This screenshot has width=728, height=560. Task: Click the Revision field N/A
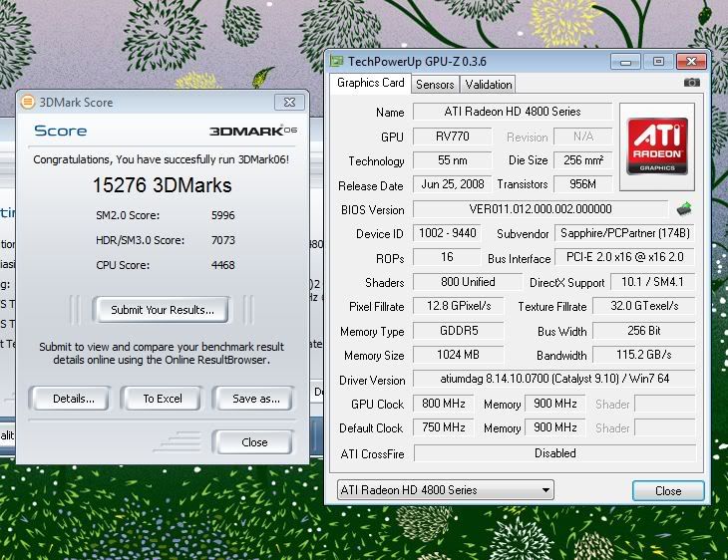[x=583, y=136]
